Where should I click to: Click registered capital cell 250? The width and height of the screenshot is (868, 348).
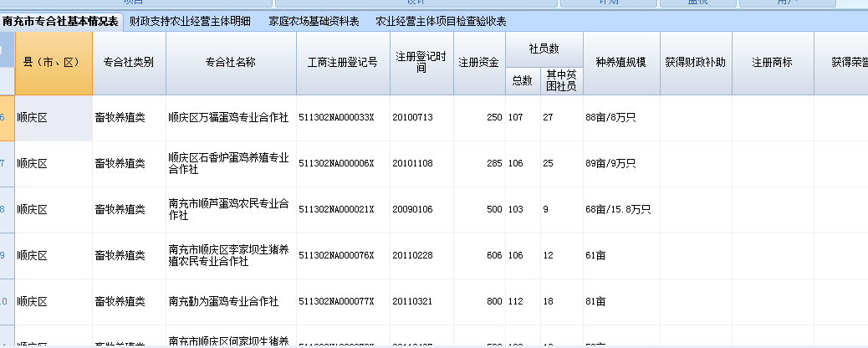pos(479,117)
